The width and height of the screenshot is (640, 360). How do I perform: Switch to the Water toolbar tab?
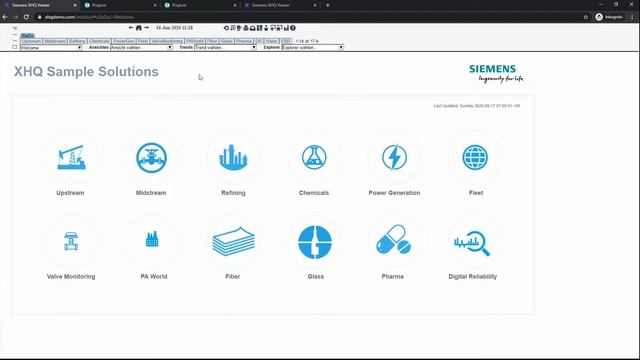click(x=271, y=41)
